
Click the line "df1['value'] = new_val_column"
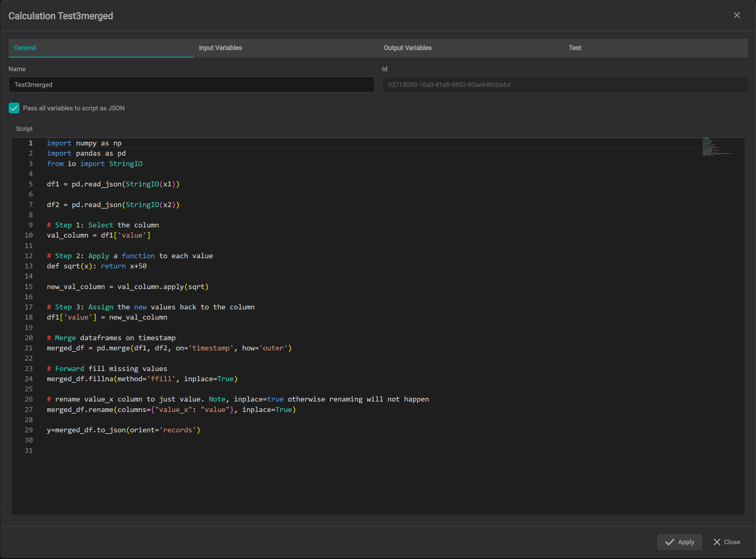[x=107, y=317]
